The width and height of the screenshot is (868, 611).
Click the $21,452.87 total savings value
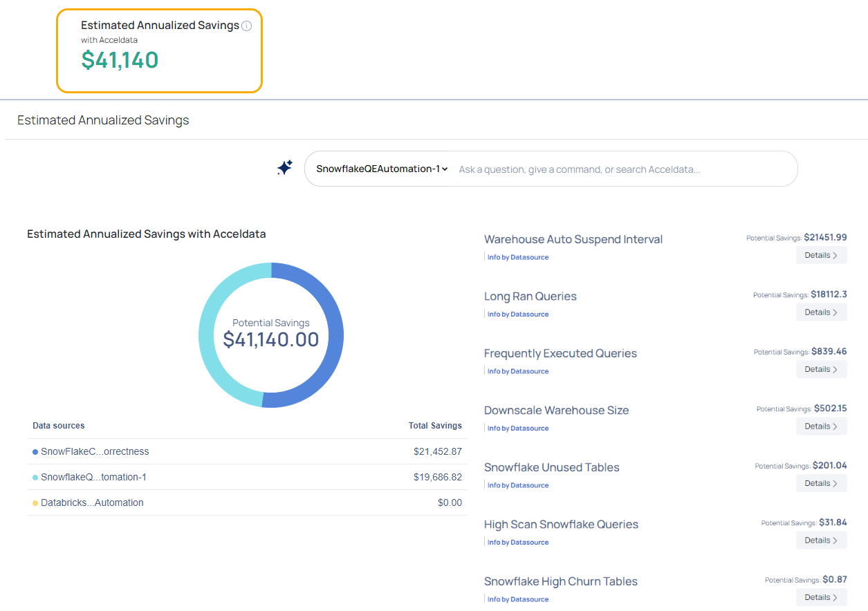tap(438, 451)
